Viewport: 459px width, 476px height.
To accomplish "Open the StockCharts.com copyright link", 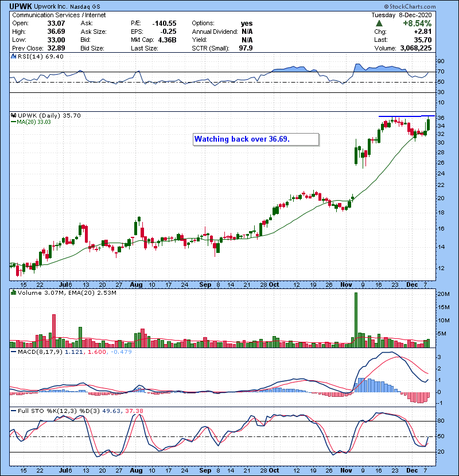I will click(410, 6).
